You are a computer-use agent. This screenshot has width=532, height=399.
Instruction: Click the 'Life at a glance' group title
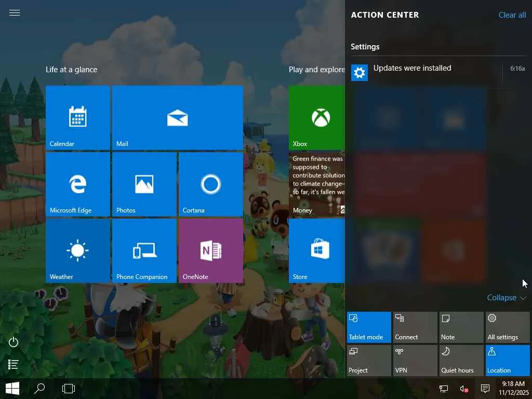71,70
